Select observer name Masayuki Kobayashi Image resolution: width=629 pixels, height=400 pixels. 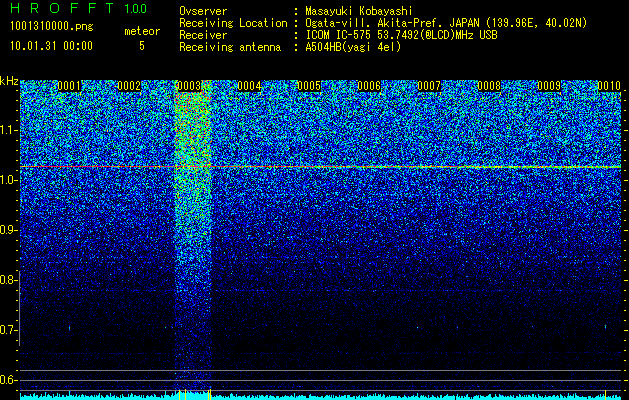pos(359,11)
